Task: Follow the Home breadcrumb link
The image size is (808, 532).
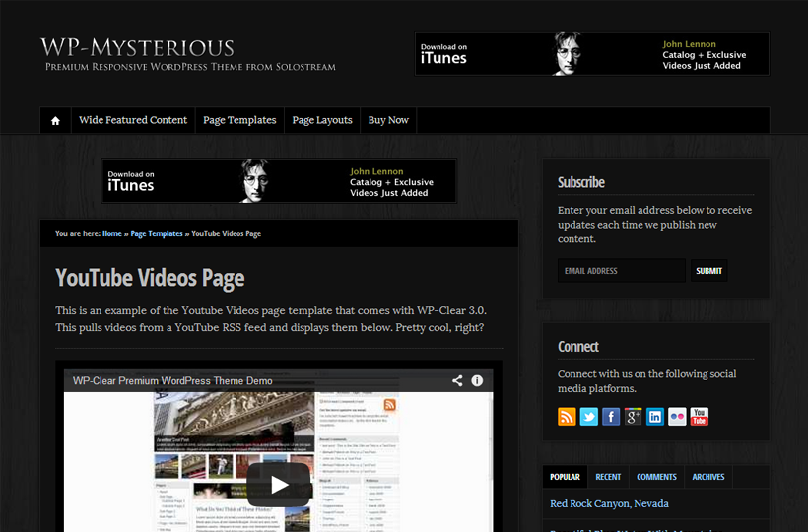Action: (111, 233)
